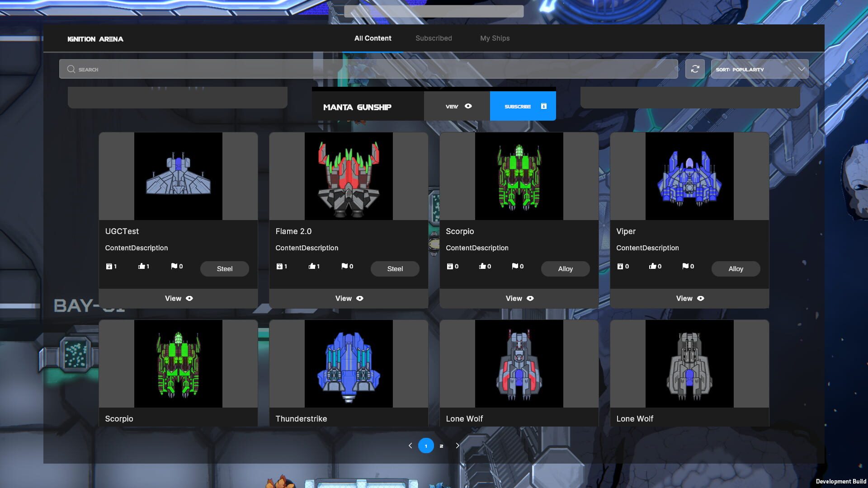
Task: Click thumbs-up icon on the top-row Scorpio card
Action: point(482,266)
